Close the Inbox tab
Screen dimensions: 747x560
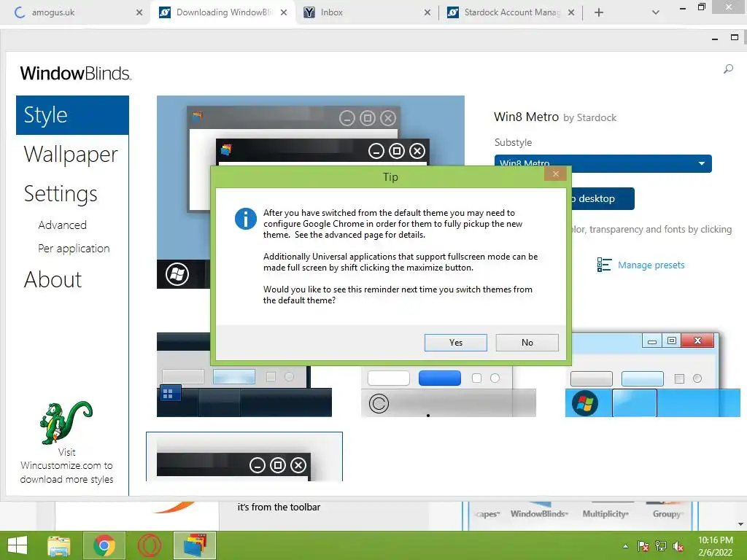[427, 12]
